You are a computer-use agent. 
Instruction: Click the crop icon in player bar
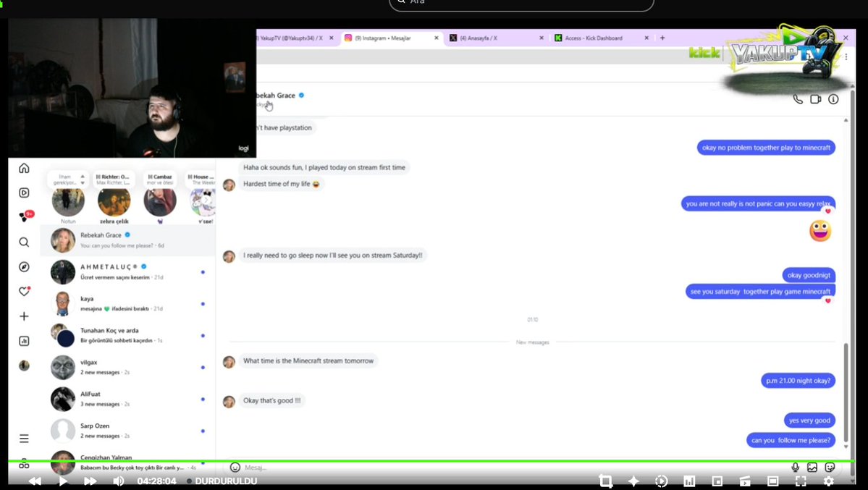[x=606, y=481]
